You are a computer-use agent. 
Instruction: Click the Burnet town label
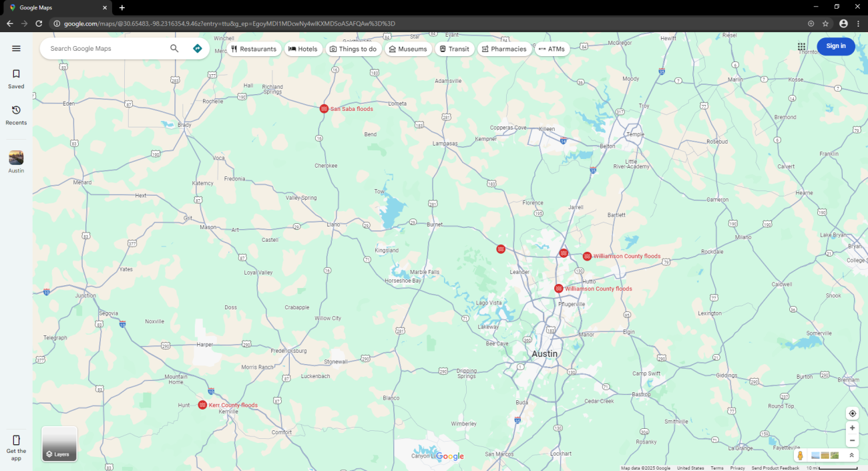point(435,224)
